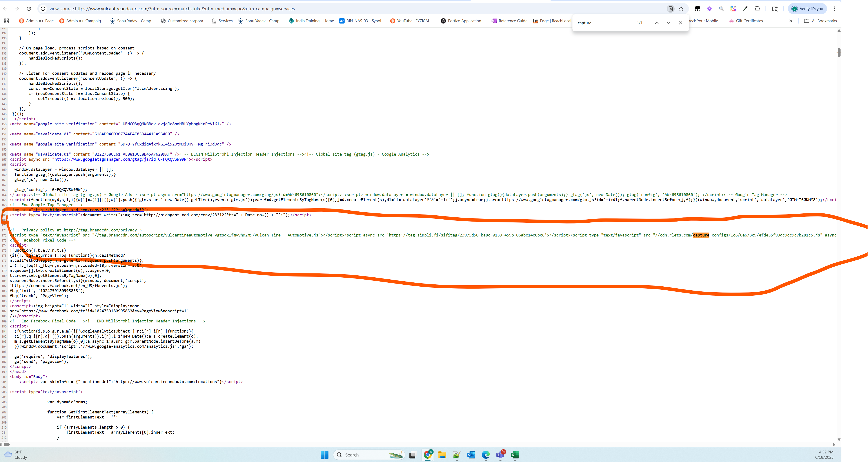Screen dimensions: 868x462
Task: Open Chrome three-dot menu
Action: point(834,9)
